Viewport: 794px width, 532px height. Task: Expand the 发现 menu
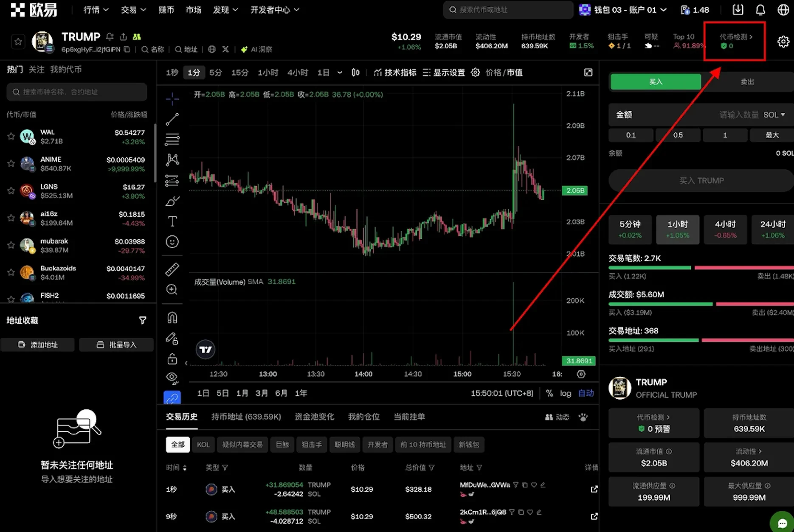tap(225, 10)
